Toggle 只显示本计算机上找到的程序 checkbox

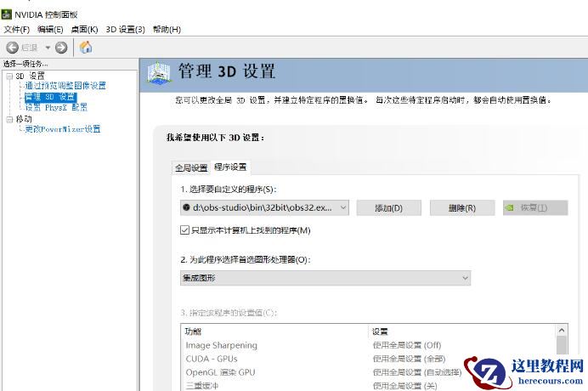click(x=184, y=230)
